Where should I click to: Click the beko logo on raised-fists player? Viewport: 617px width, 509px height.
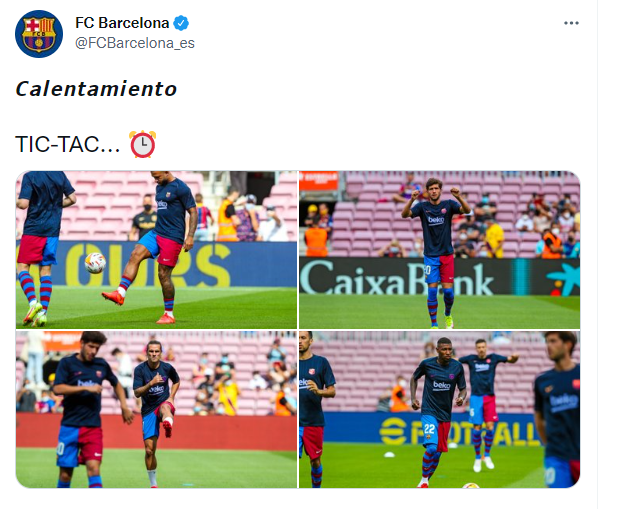click(x=436, y=220)
